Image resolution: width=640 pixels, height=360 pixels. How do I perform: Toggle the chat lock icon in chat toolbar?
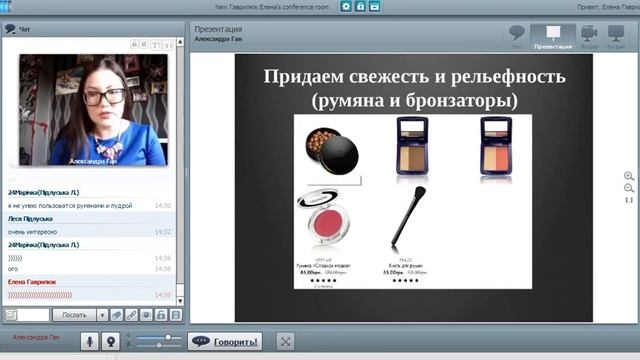pyautogui.click(x=161, y=315)
